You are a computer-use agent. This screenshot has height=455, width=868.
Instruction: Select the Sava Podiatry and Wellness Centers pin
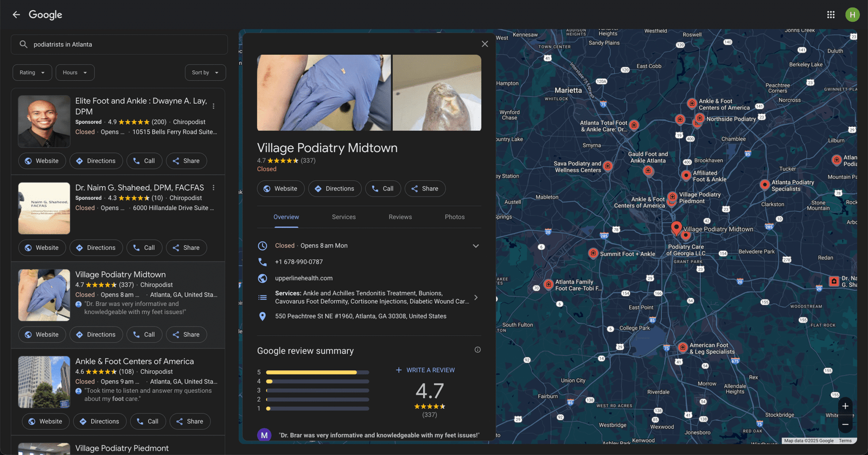[608, 166]
